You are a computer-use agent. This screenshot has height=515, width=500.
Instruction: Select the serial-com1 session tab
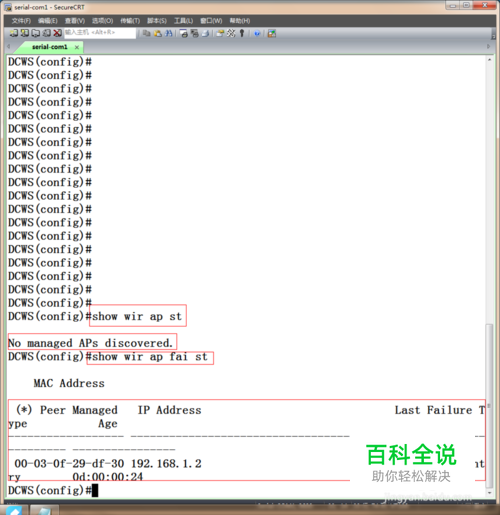(x=49, y=47)
